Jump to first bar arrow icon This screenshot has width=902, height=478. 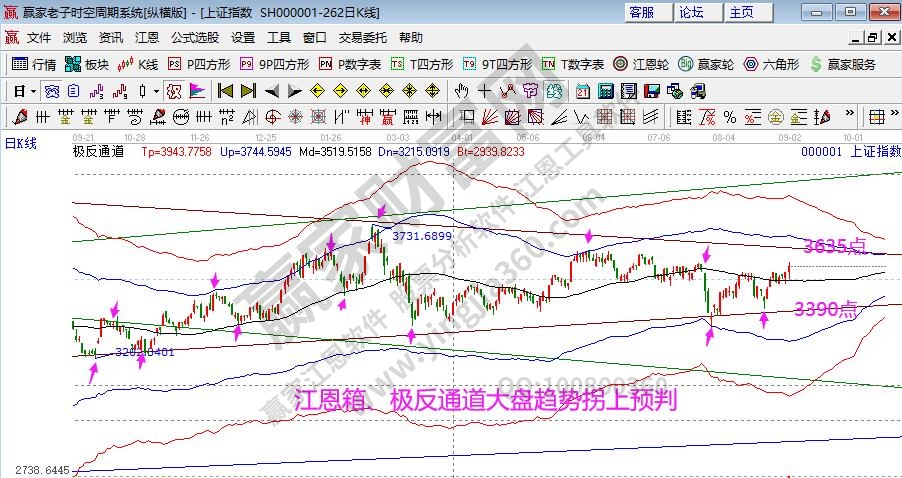[x=224, y=91]
